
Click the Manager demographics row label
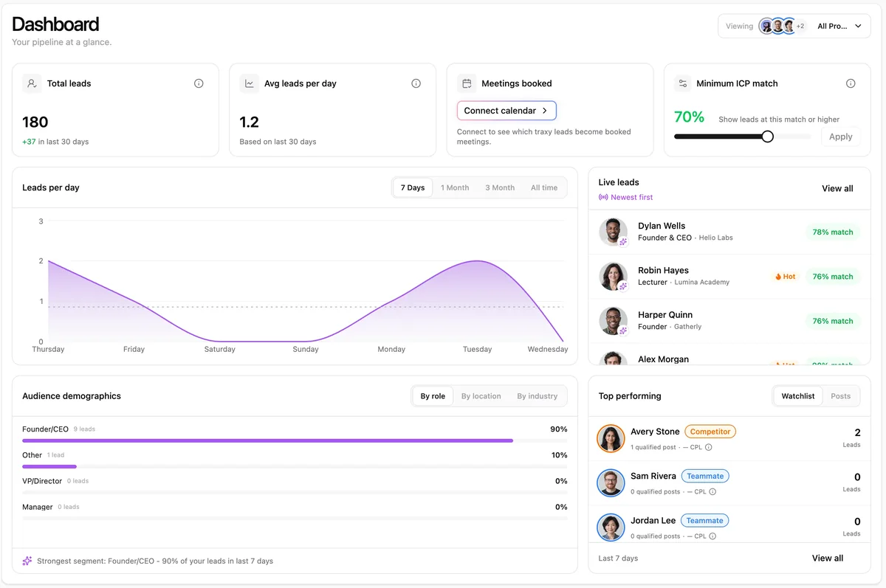coord(38,507)
